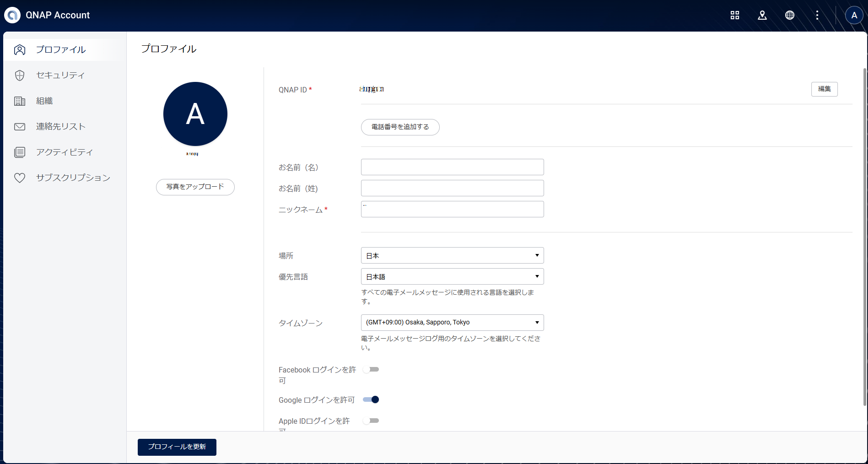868x464 pixels.
Task: Open the account avatar menu in header
Action: click(854, 15)
